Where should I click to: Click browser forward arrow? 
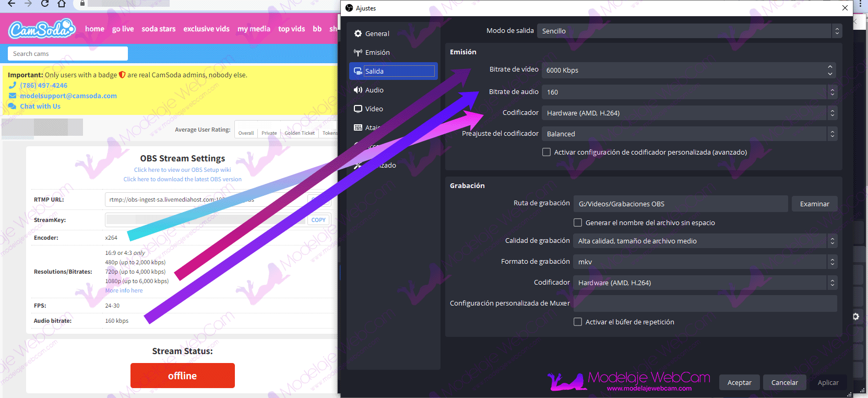28,3
